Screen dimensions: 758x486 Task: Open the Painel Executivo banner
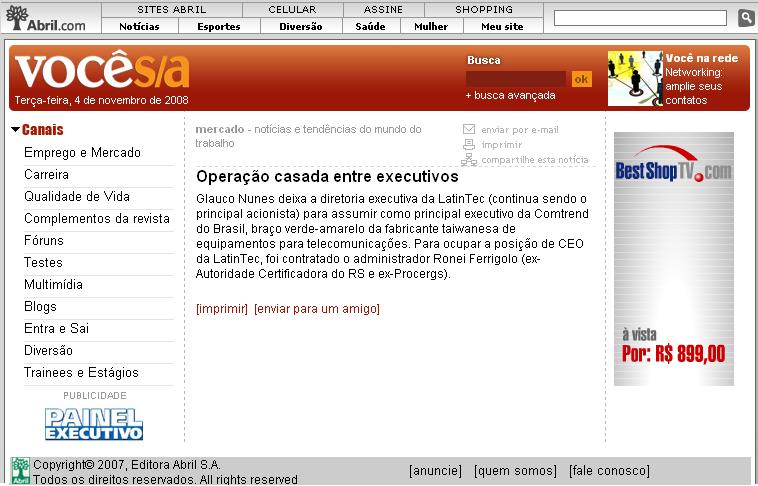94,424
